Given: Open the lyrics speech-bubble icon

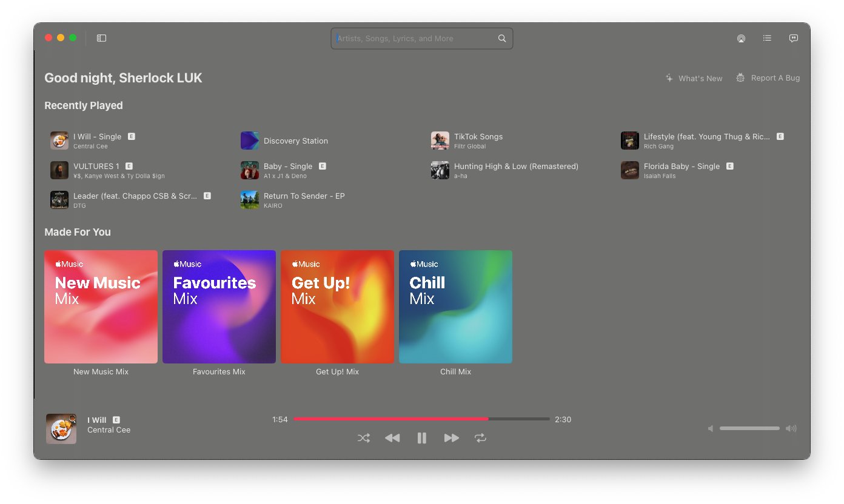Looking at the screenshot, I should click(793, 38).
